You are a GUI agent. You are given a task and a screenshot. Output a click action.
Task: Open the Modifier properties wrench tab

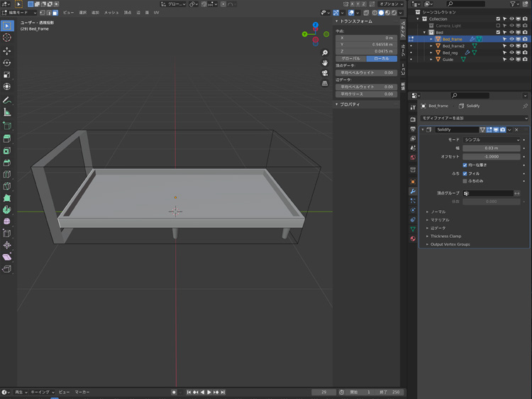coord(413,191)
